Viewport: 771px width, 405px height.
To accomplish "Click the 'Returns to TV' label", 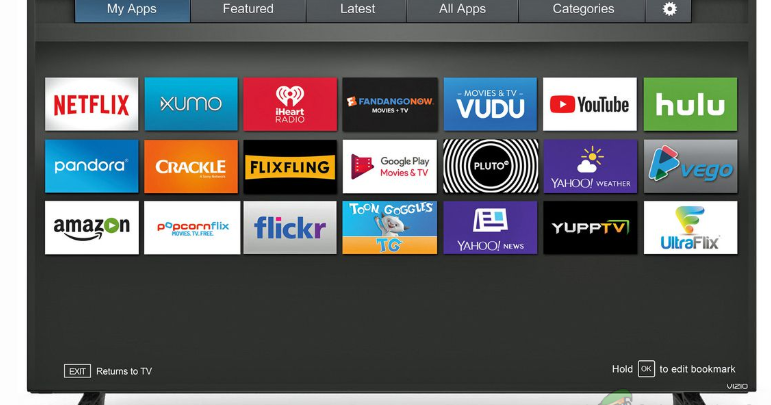I will click(124, 372).
